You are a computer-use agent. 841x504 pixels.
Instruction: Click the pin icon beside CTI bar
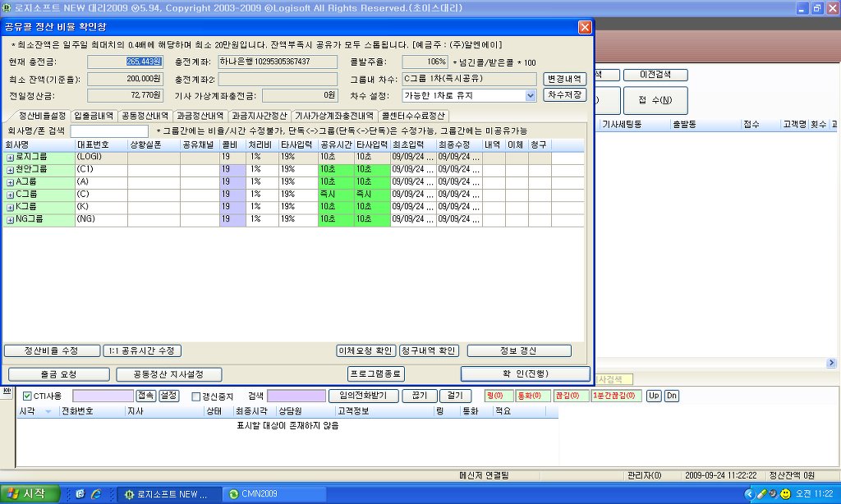(x=7, y=392)
